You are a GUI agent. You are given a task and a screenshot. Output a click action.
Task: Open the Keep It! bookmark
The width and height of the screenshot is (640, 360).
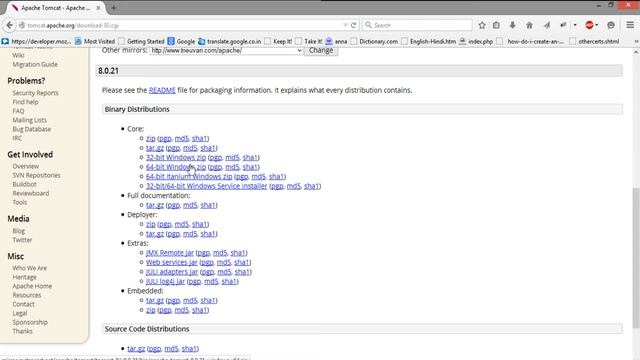click(x=278, y=41)
